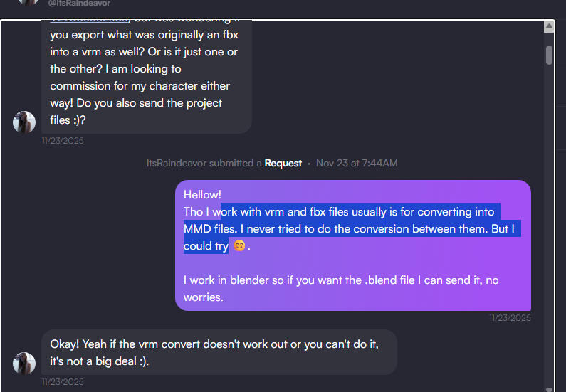Click the date stamp under the purple message
The width and height of the screenshot is (566, 392).
510,318
